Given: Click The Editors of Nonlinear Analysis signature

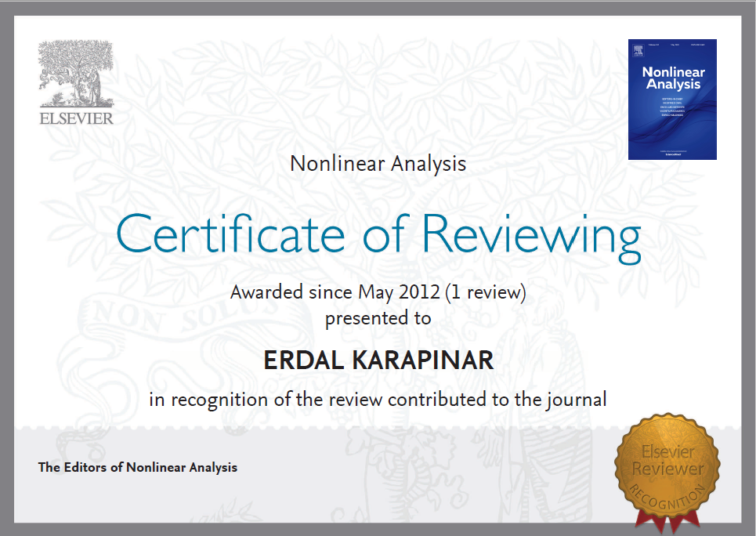Looking at the screenshot, I should [x=138, y=467].
